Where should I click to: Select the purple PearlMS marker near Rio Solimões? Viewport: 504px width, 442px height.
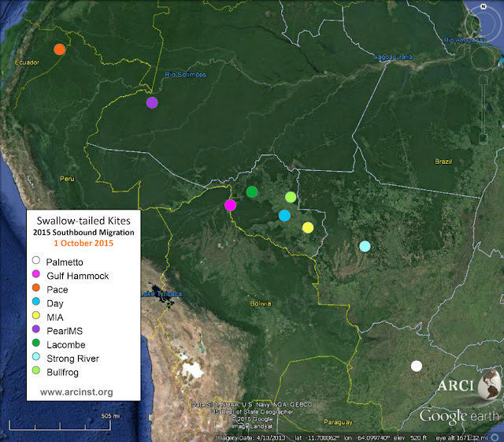pyautogui.click(x=152, y=102)
